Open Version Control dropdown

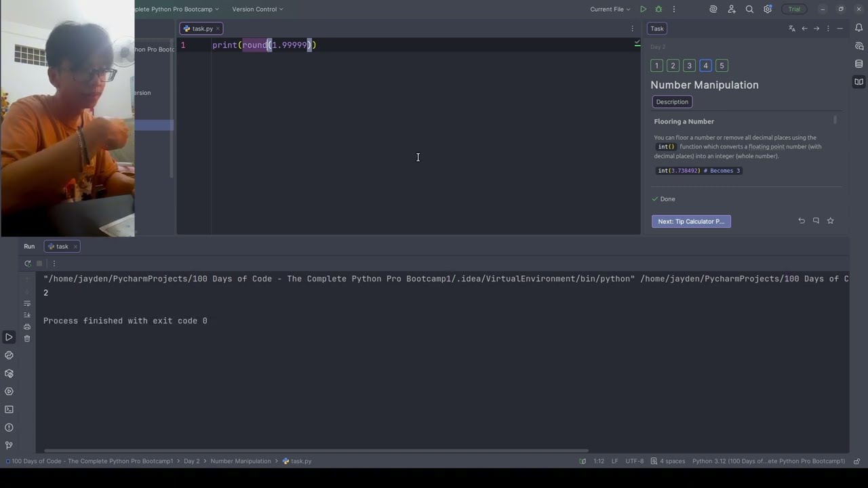coord(258,9)
